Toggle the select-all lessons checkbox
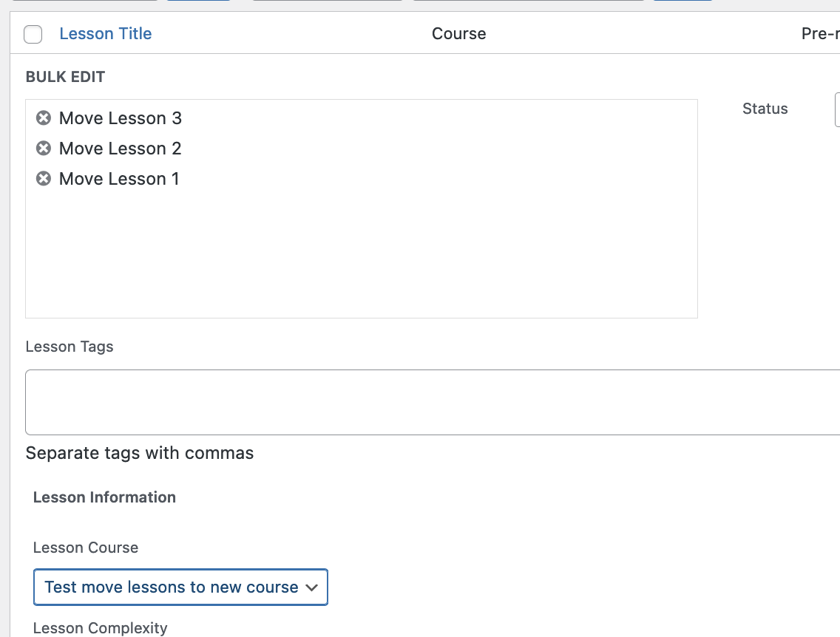The width and height of the screenshot is (840, 637). pos(33,33)
